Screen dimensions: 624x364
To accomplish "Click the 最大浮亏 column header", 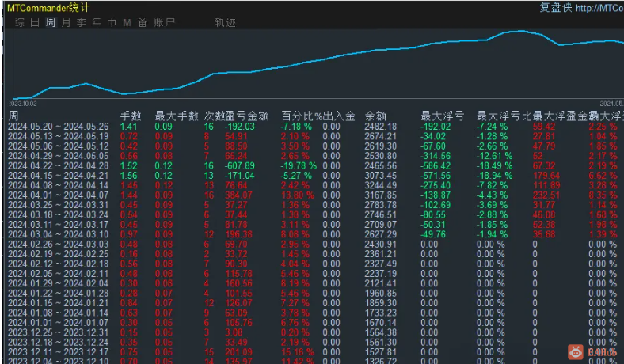I will (443, 116).
